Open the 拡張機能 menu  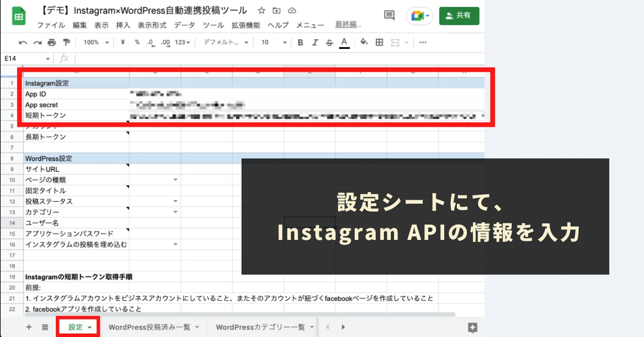(246, 25)
